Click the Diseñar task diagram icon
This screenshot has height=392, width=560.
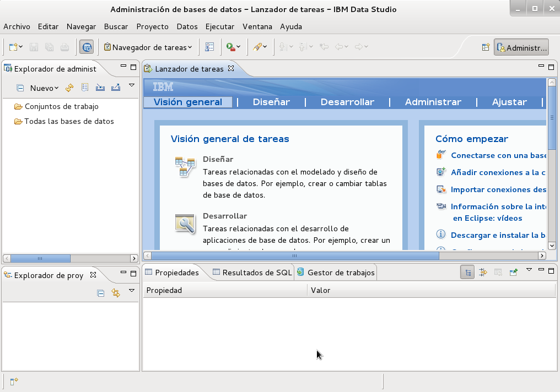185,166
